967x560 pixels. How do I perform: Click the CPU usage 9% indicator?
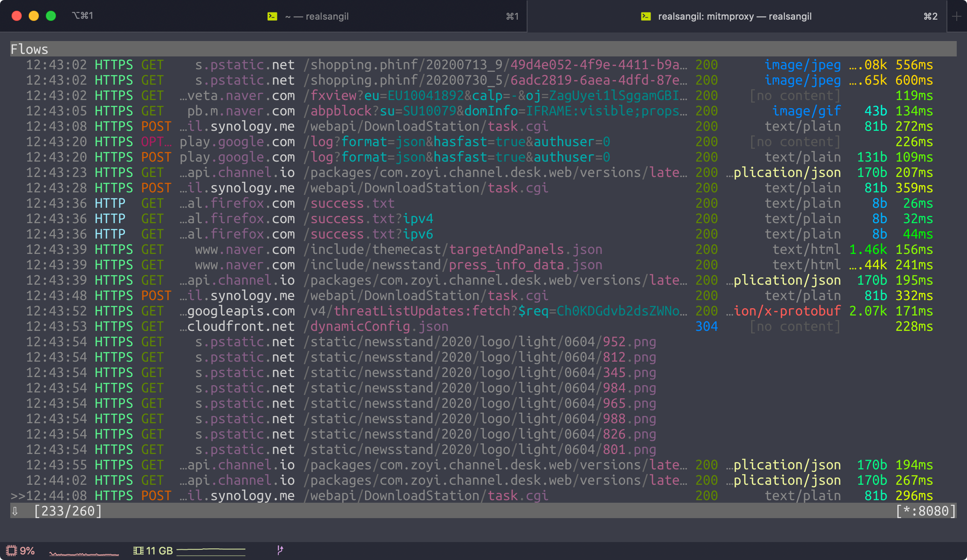pos(21,551)
